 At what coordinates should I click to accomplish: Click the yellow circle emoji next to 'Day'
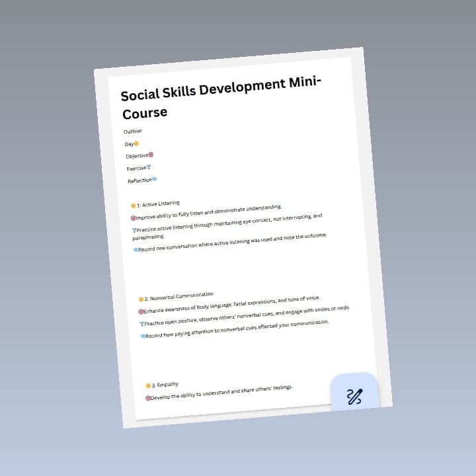point(137,143)
